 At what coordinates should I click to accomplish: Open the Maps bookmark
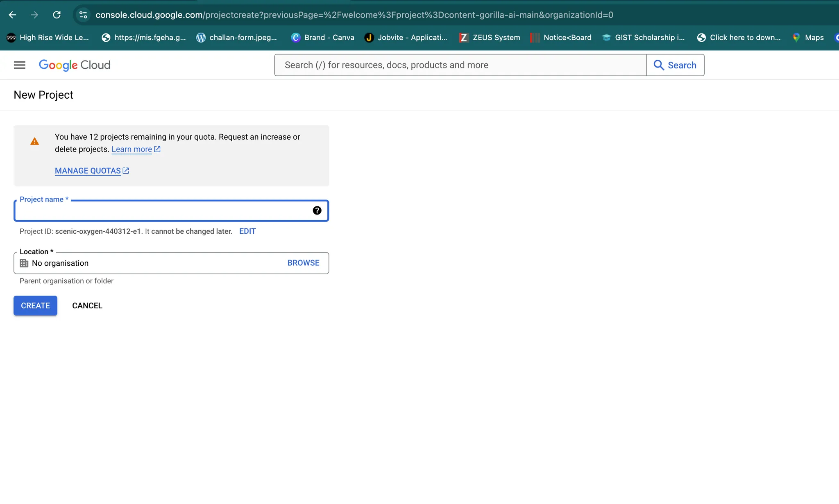point(808,38)
